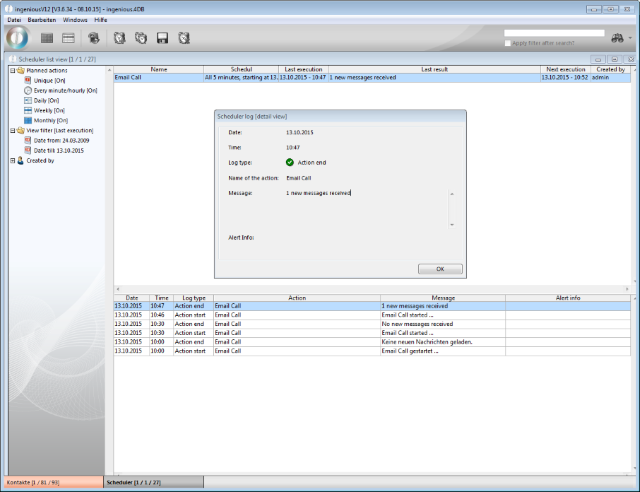Open the Bearbeiten menu
This screenshot has width=640, height=492.
point(42,19)
